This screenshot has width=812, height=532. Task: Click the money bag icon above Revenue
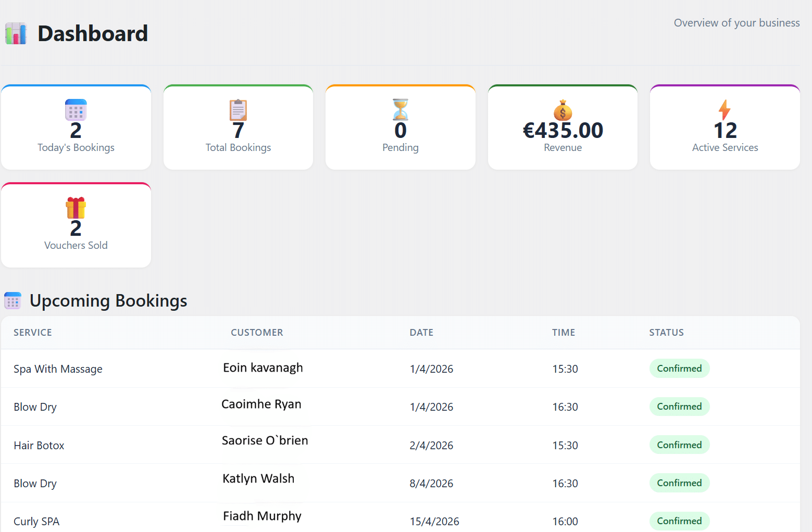pos(563,110)
